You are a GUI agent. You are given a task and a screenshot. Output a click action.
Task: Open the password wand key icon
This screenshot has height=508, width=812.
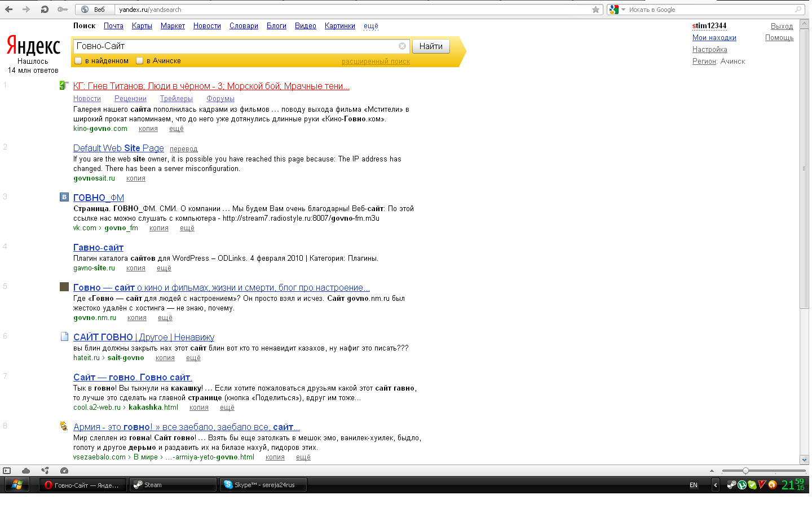[x=63, y=10]
